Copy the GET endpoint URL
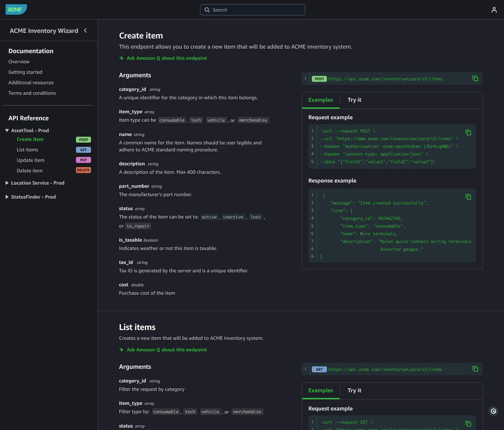 click(x=475, y=369)
